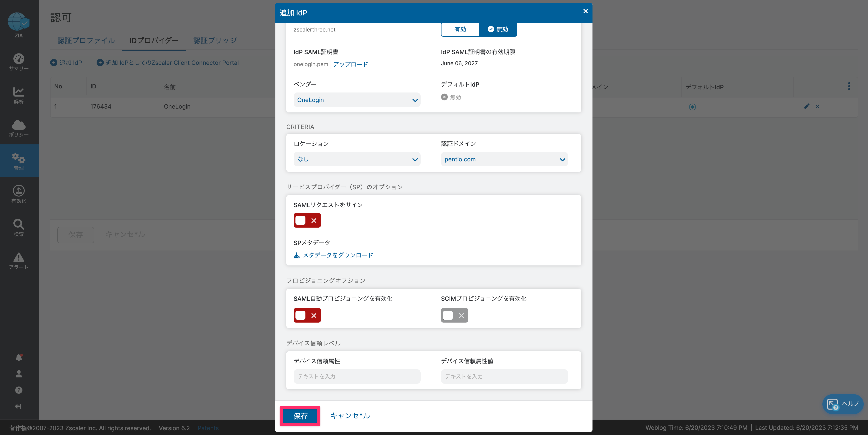Click the ID column header

tap(93, 86)
